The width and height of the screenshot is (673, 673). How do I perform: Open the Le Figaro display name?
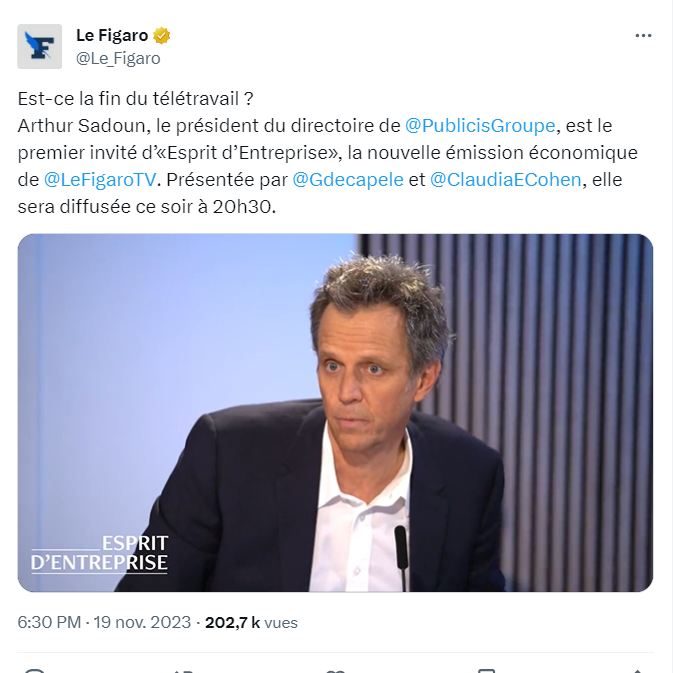pyautogui.click(x=112, y=36)
